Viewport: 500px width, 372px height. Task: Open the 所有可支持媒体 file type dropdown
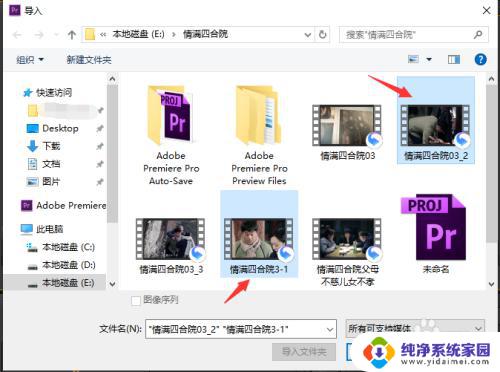click(415, 329)
